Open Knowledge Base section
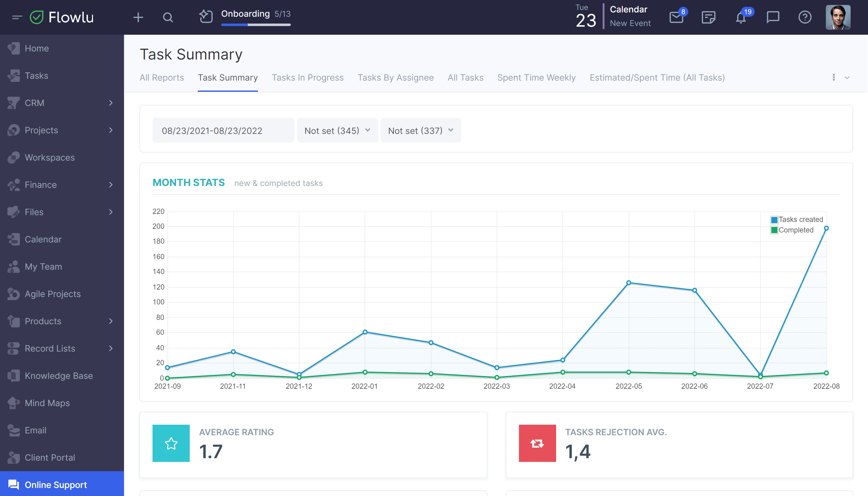 click(x=58, y=376)
